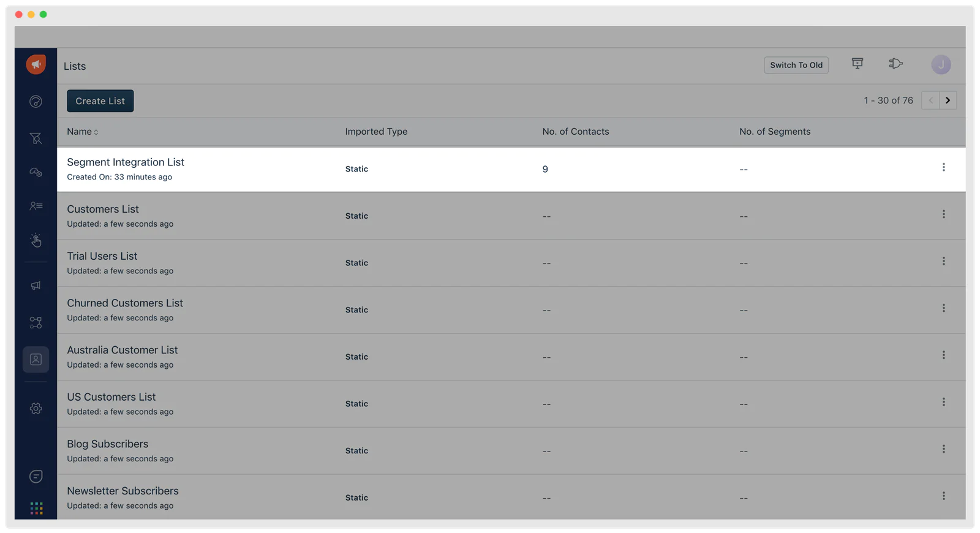The width and height of the screenshot is (980, 533).
Task: Open three-dot menu for Customers List
Action: tap(943, 214)
